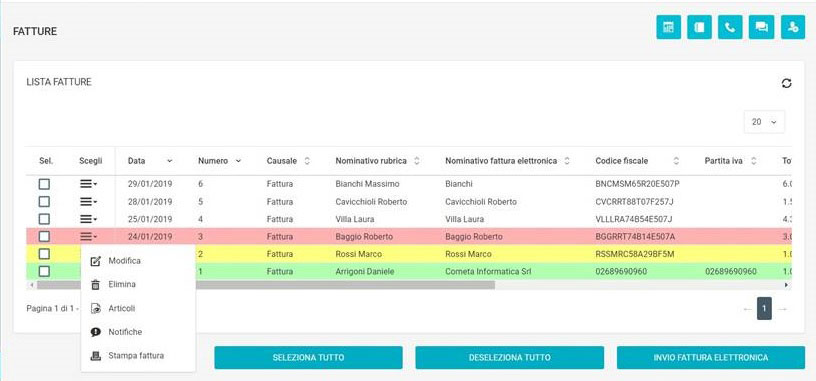The width and height of the screenshot is (816, 381).
Task: Click date cell 25/01/2019
Action: coord(150,219)
